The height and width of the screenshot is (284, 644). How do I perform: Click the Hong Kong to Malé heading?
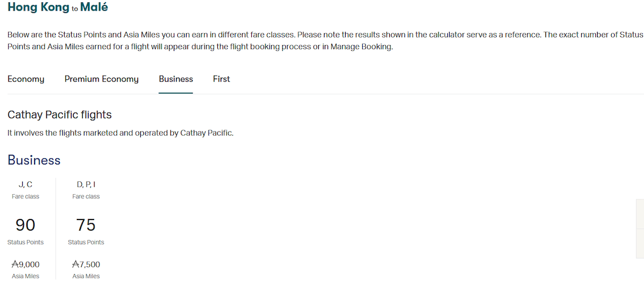(x=58, y=8)
